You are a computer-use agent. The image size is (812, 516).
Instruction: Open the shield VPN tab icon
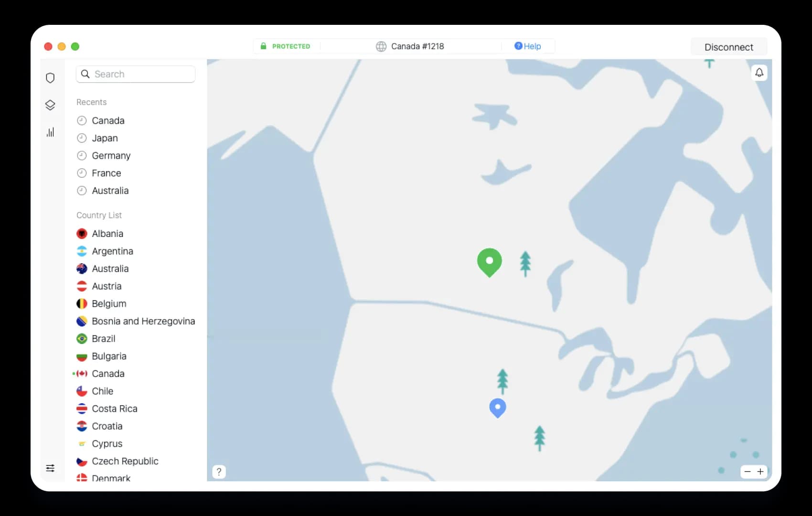(x=50, y=78)
